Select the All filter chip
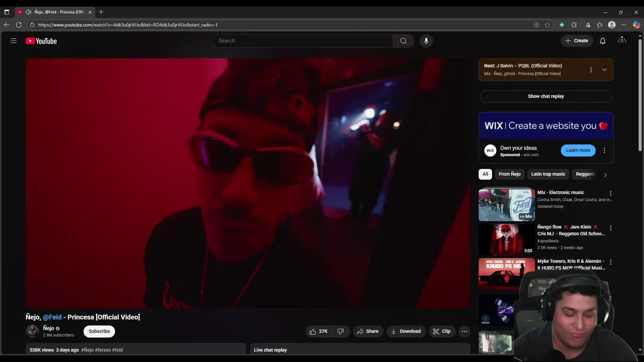This screenshot has height=362, width=644. click(485, 174)
